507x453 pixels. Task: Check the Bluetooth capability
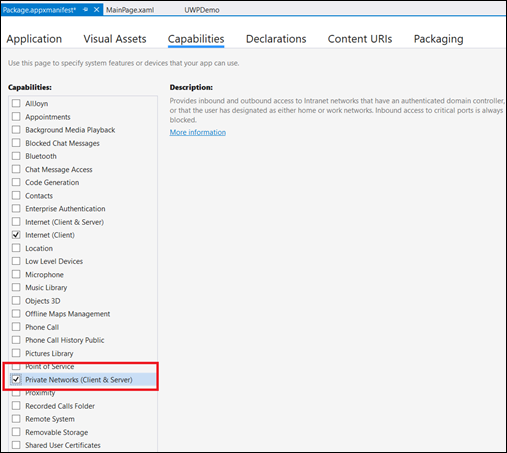(x=16, y=156)
